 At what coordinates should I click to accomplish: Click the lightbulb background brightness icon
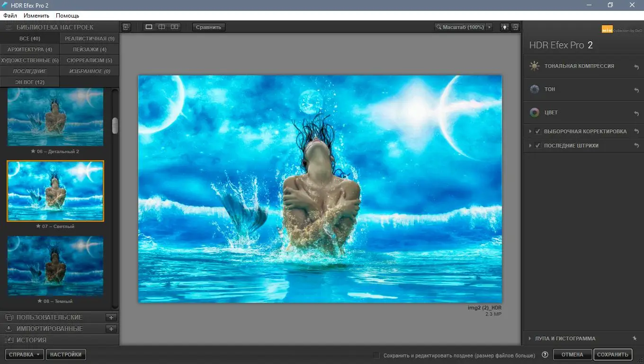click(x=504, y=27)
